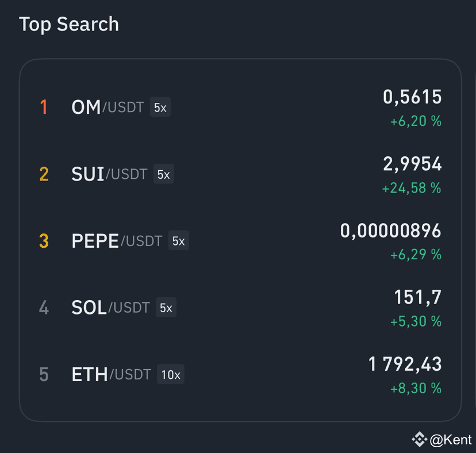Image resolution: width=476 pixels, height=453 pixels.
Task: Click the rank number 1 in the list
Action: [x=44, y=107]
